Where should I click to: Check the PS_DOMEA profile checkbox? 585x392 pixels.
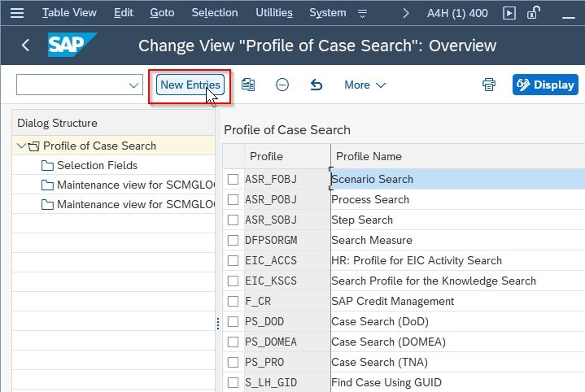tap(233, 342)
